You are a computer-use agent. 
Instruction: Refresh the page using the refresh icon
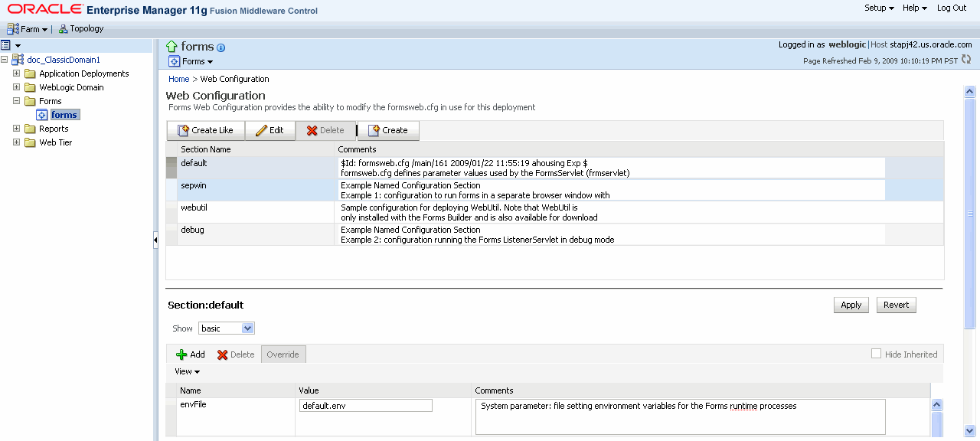(x=965, y=59)
